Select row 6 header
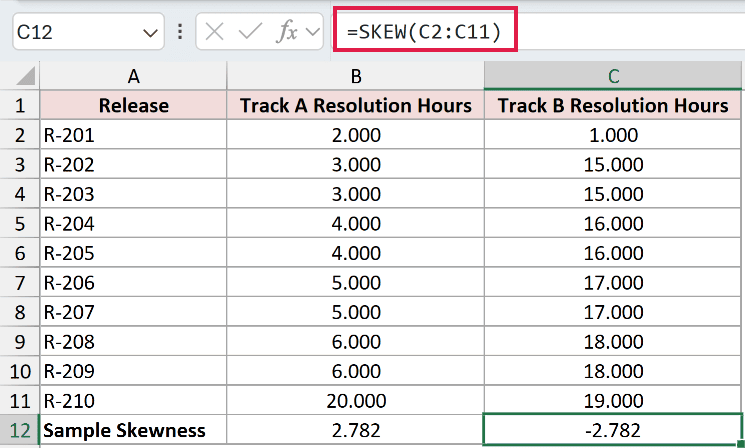745x448 pixels. click(x=19, y=253)
